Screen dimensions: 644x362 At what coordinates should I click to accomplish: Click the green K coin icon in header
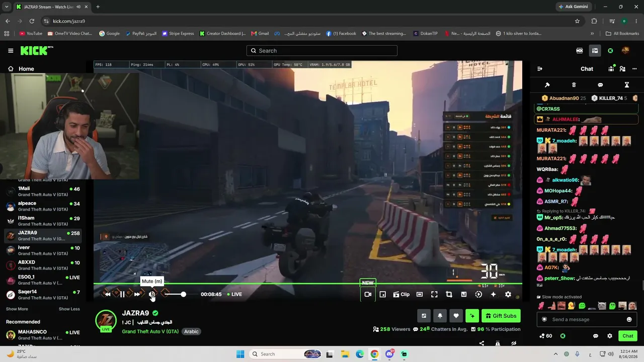[x=610, y=51]
